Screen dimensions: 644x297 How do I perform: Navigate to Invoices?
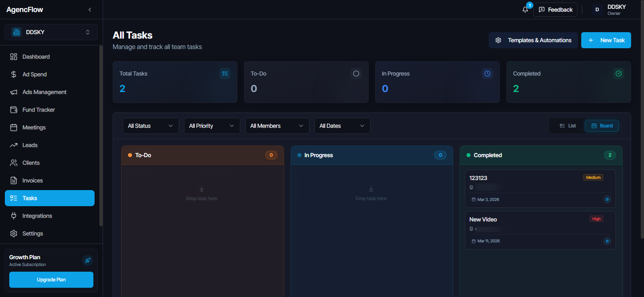tap(50, 180)
